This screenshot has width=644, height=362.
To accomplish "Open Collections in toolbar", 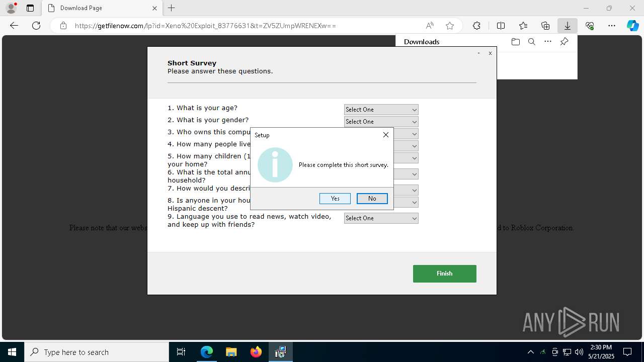I will point(545,26).
